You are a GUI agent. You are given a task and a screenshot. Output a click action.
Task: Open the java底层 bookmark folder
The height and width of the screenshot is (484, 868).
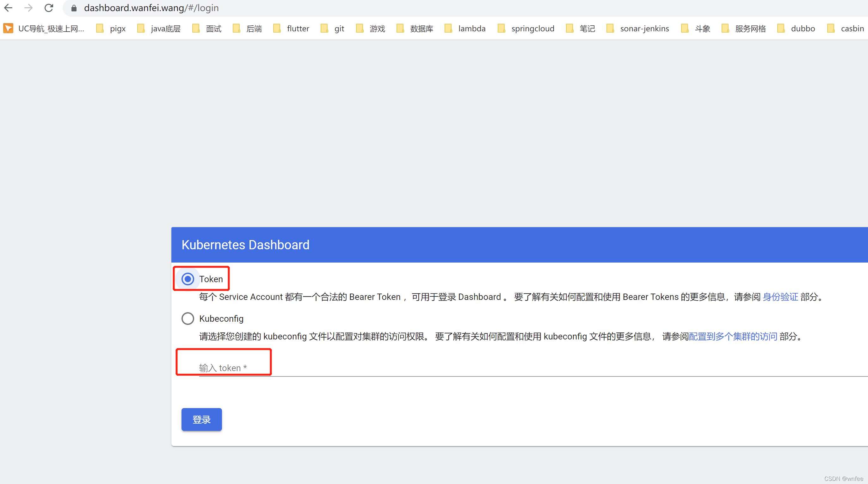pos(159,28)
